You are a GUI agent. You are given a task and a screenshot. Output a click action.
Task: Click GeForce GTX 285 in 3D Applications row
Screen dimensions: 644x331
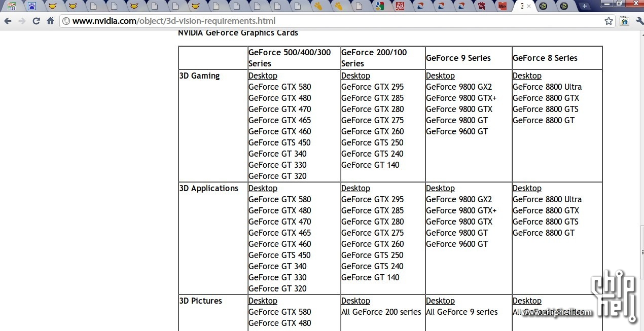click(373, 210)
